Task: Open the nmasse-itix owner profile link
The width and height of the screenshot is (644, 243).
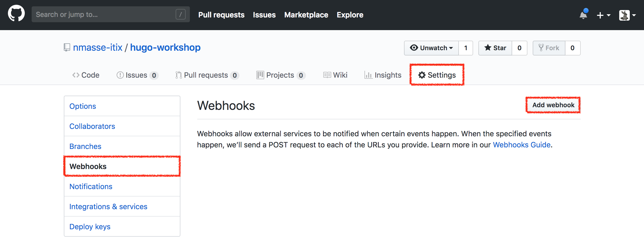Action: point(98,48)
